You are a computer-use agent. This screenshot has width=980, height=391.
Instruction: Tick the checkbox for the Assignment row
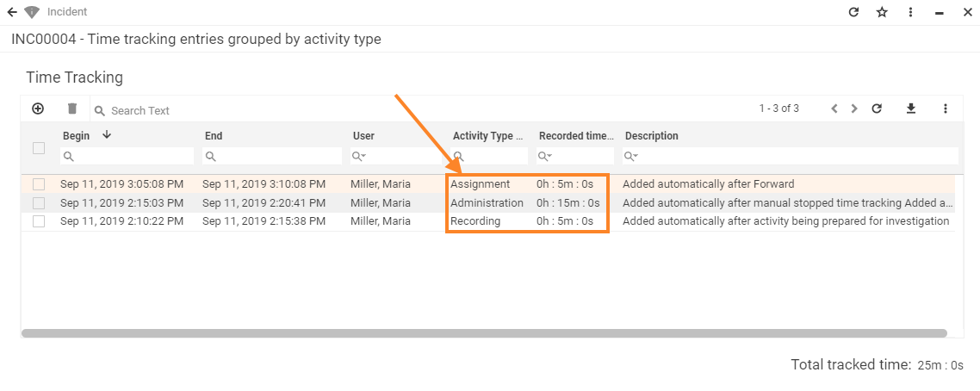pos(39,184)
